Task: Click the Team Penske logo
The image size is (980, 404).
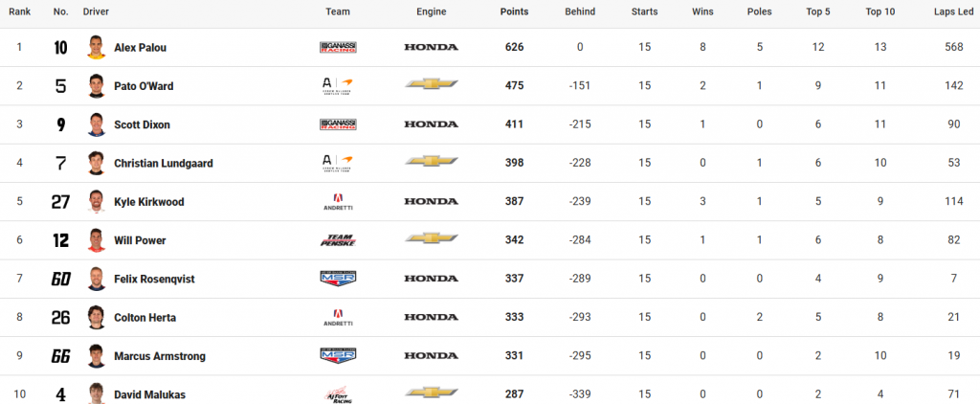Action: [x=338, y=240]
